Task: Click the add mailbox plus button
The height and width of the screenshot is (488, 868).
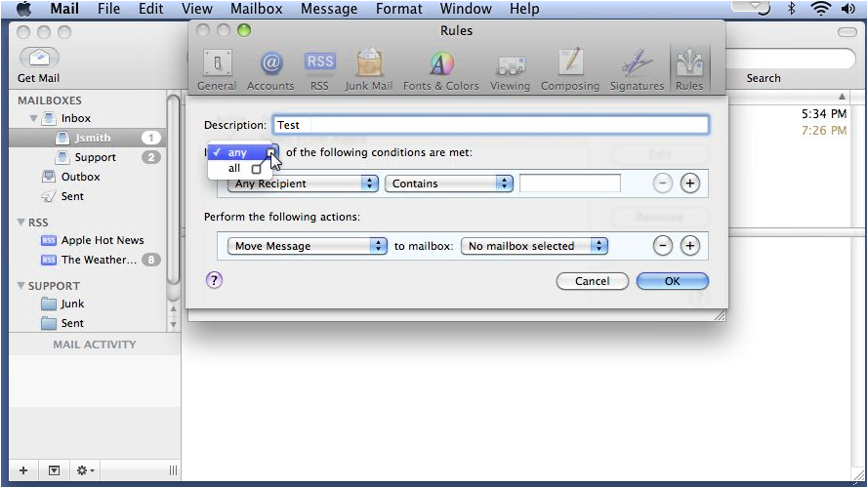Action: [23, 470]
